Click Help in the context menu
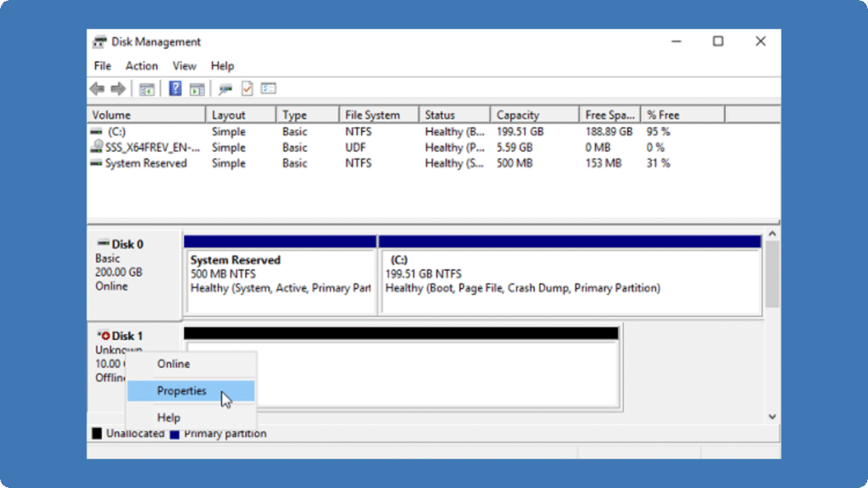 [168, 417]
